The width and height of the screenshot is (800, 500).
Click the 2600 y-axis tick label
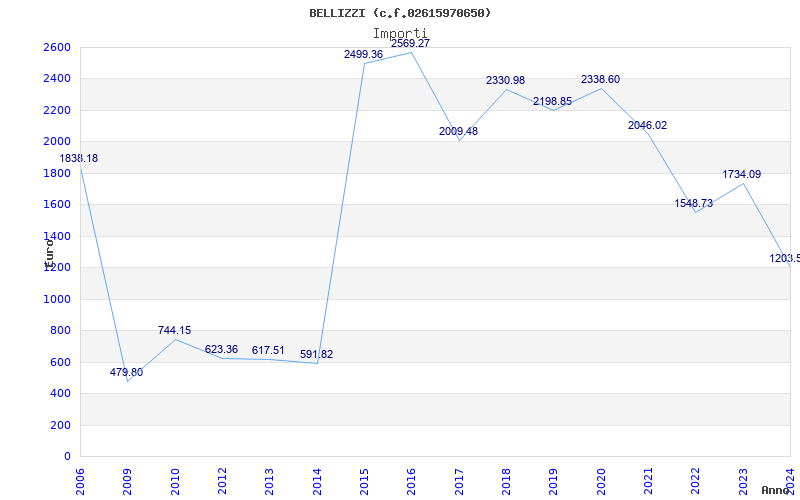[57, 47]
